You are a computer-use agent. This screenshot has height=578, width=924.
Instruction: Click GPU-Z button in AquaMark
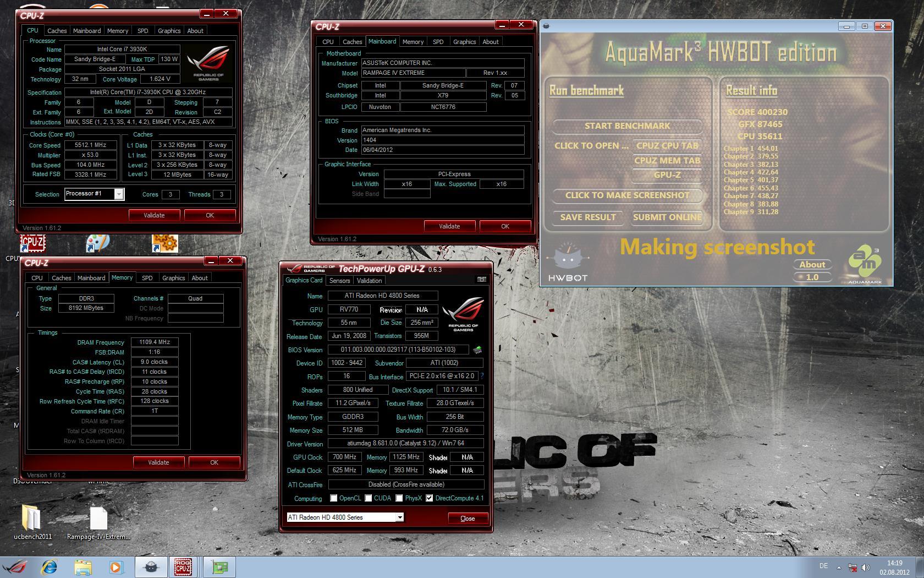tap(667, 175)
